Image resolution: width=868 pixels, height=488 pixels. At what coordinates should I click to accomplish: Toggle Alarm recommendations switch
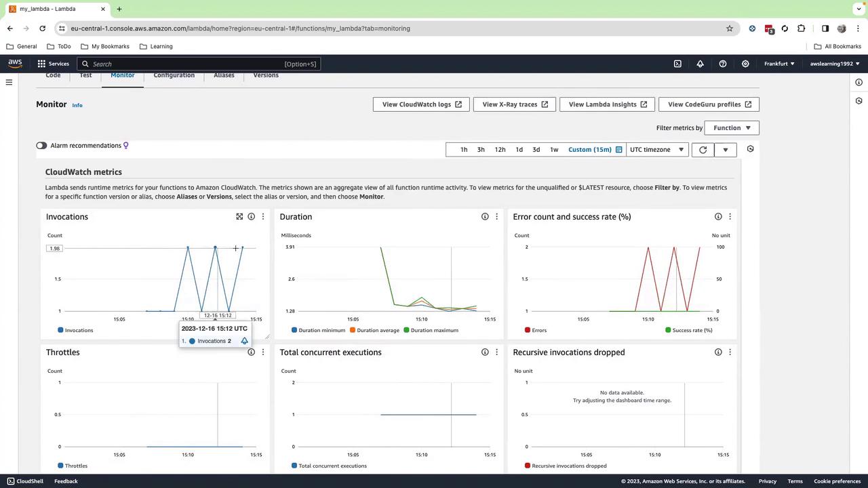pos(41,146)
